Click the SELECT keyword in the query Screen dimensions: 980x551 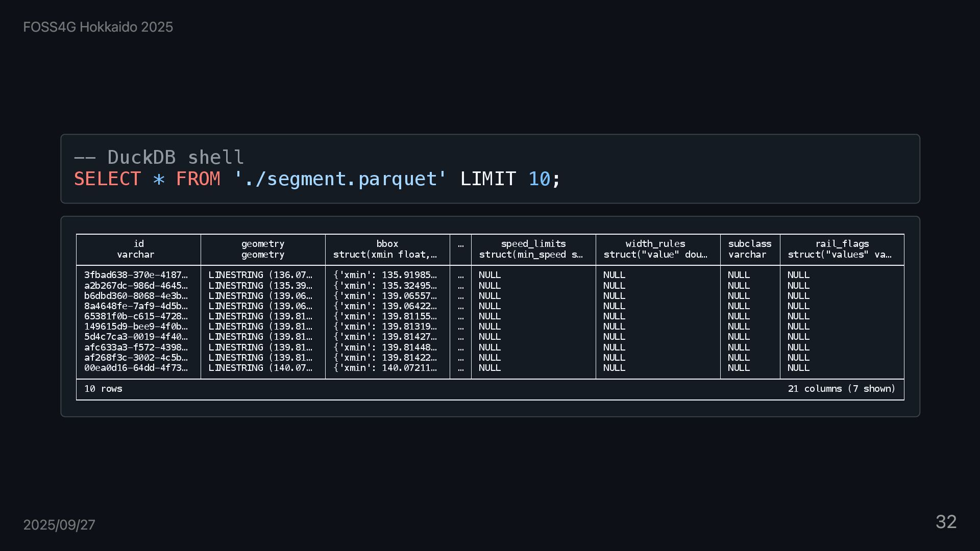click(107, 179)
